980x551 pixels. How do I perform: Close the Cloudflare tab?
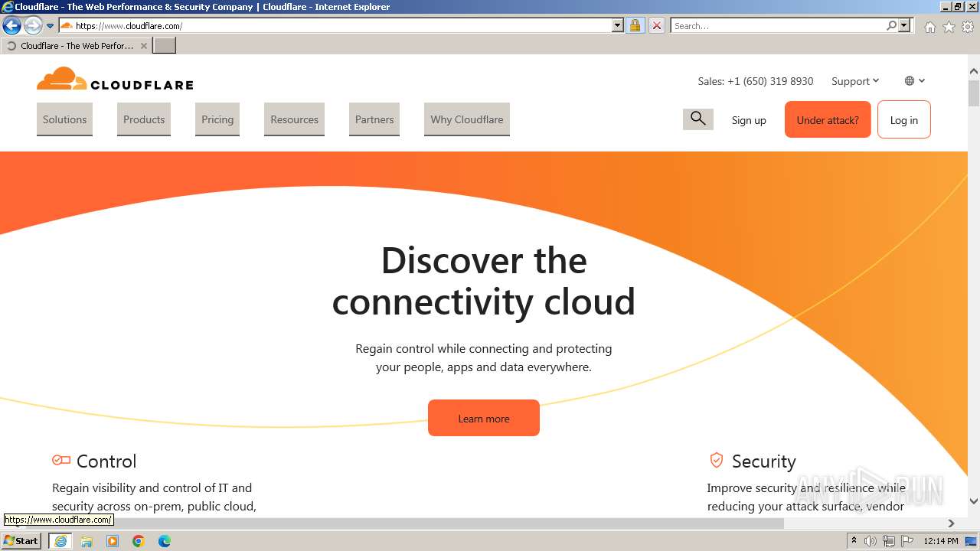tap(143, 46)
